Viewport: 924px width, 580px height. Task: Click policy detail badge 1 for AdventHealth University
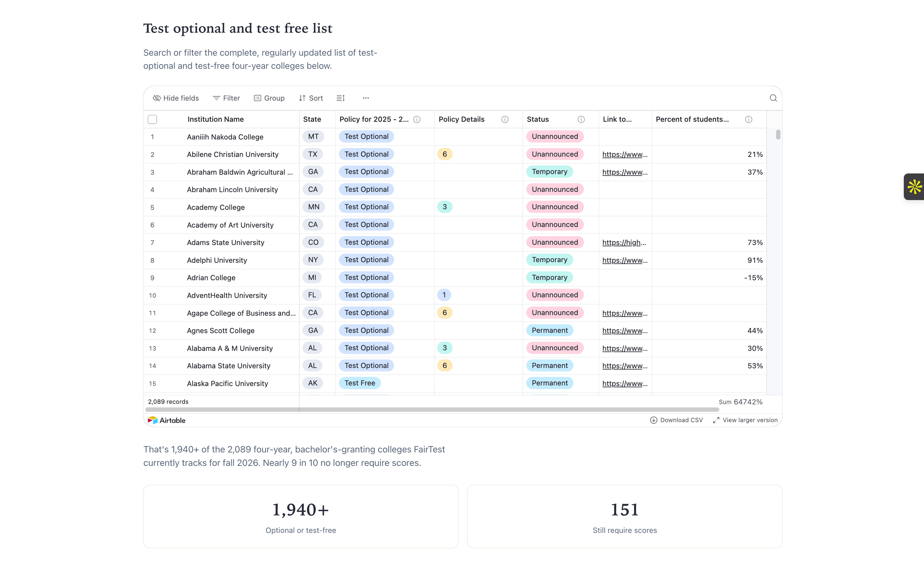point(444,295)
